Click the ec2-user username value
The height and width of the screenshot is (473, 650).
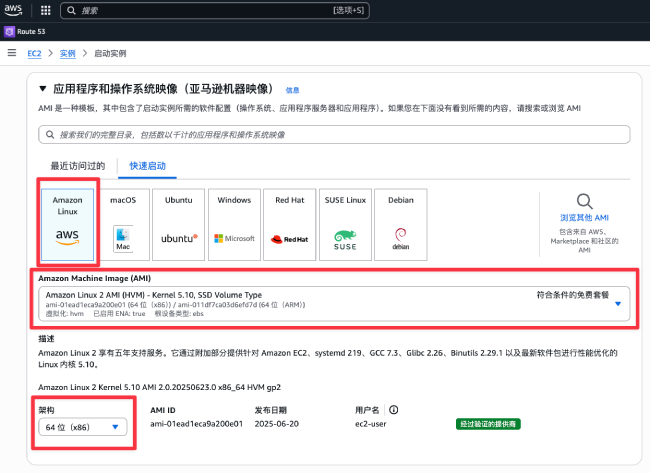[371, 424]
